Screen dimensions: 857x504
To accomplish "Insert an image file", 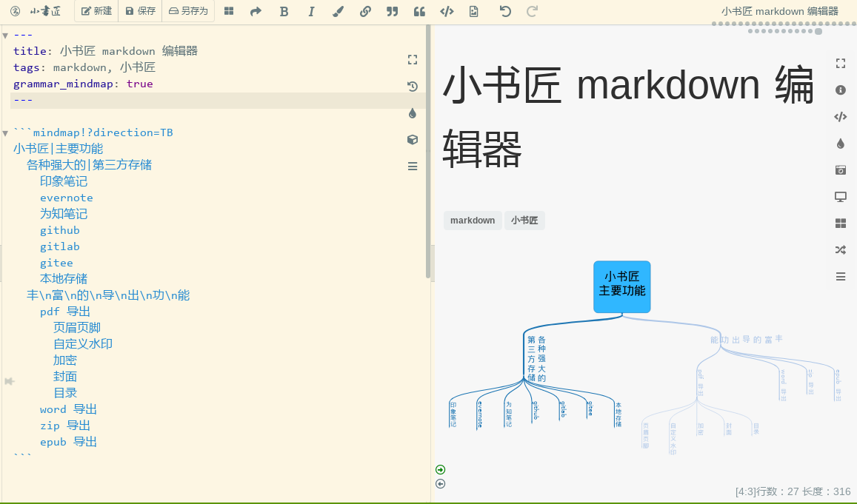I will pos(473,11).
